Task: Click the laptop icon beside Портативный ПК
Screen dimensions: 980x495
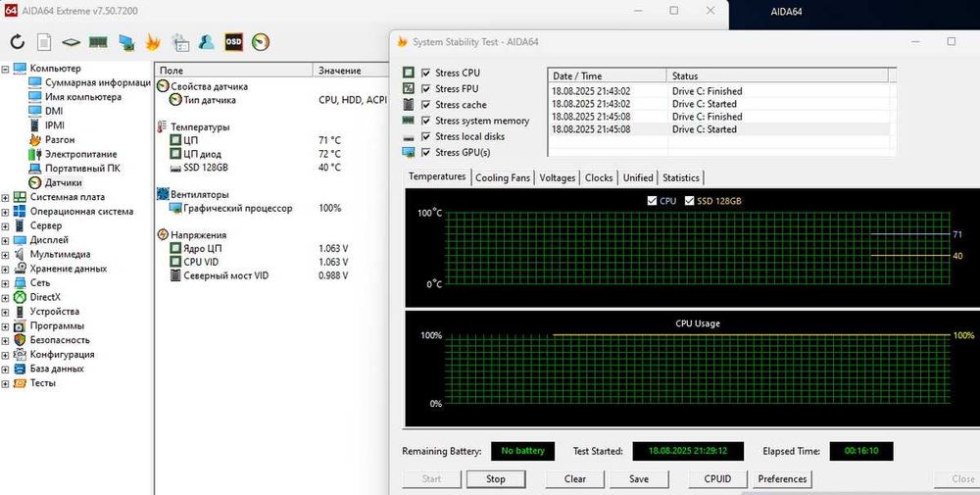Action: tap(35, 169)
